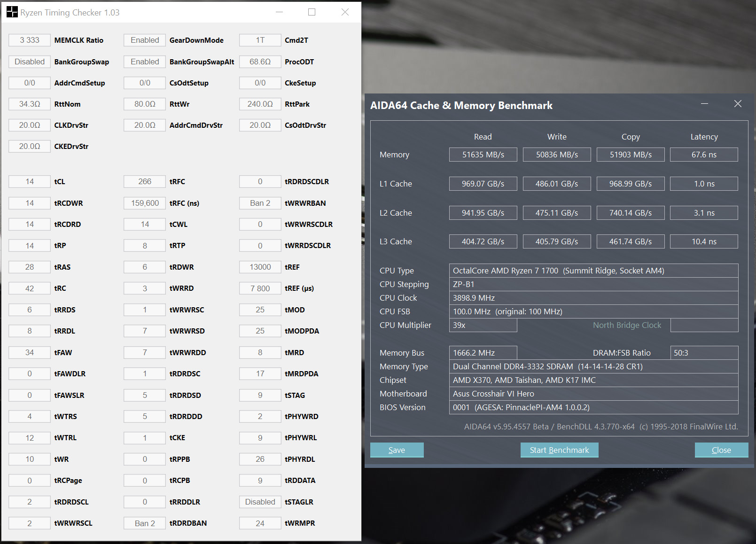Click the ProcODT value 68.6Ω
This screenshot has height=544, width=756.
pyautogui.click(x=260, y=62)
